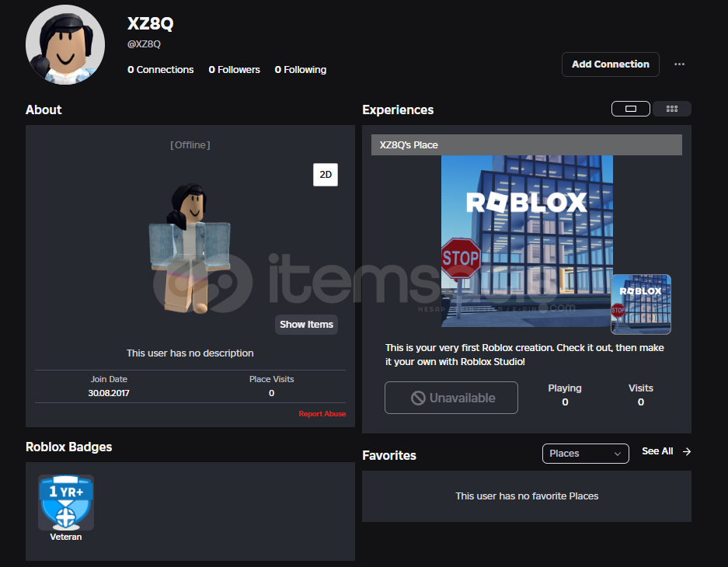Click the XZ8Q display name heading
The image size is (728, 567).
pos(151,23)
